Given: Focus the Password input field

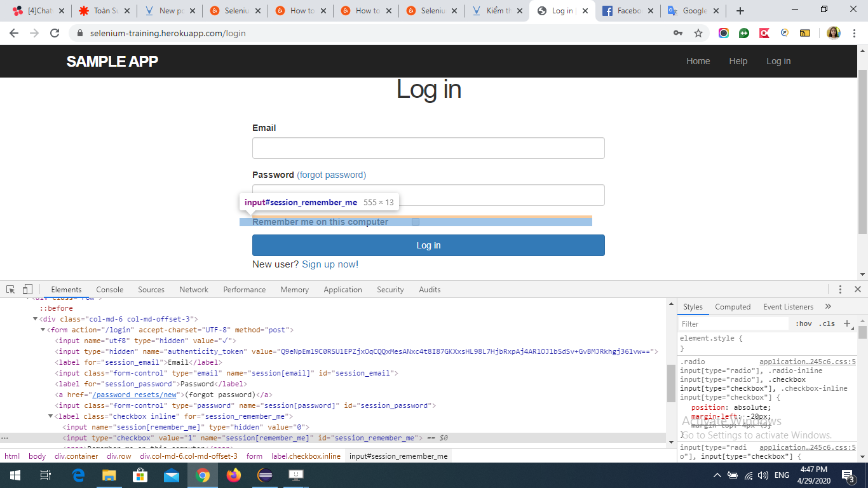Looking at the screenshot, I should (x=428, y=195).
